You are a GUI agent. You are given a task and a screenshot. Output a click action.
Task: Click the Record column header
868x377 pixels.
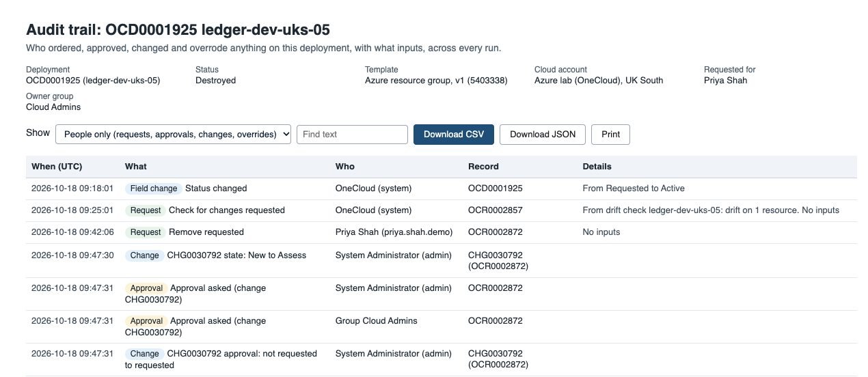[x=483, y=167]
